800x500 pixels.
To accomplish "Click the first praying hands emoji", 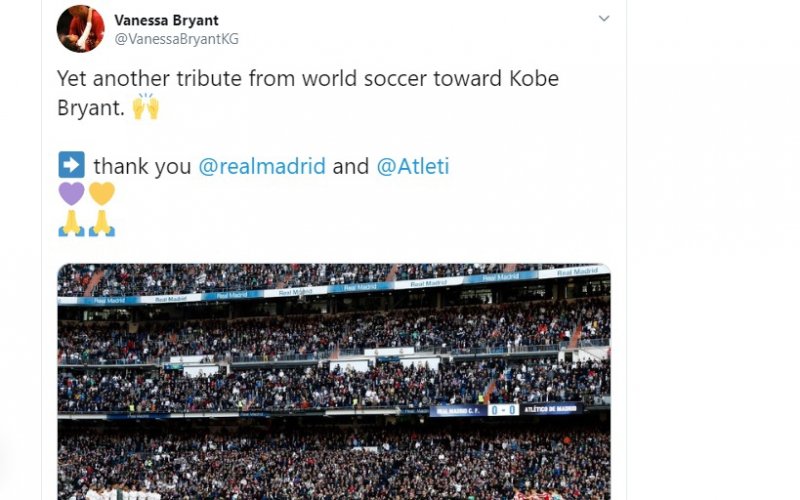I will [71, 222].
